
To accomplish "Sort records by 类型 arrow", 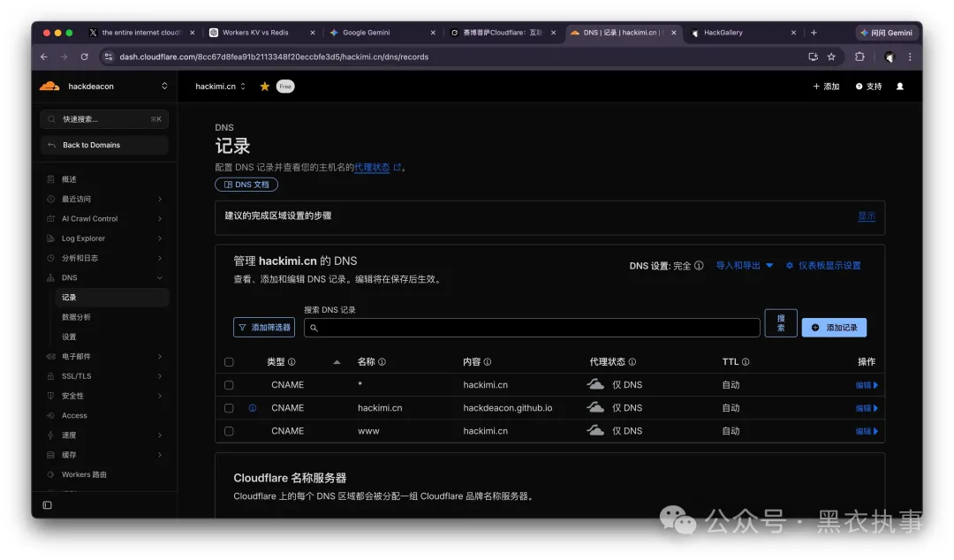I will point(337,362).
